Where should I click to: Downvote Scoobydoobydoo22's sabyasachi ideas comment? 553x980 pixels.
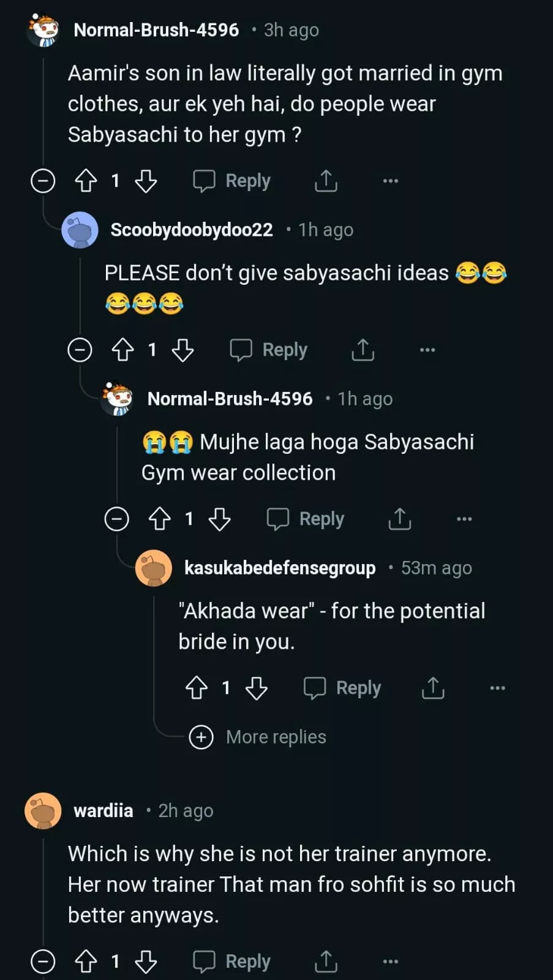(182, 350)
